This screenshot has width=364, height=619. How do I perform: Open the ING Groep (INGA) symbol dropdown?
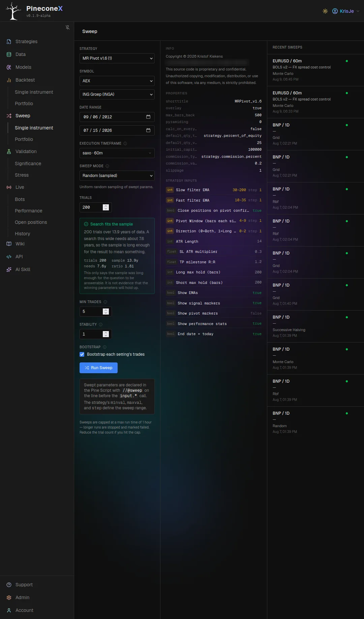[x=117, y=94]
